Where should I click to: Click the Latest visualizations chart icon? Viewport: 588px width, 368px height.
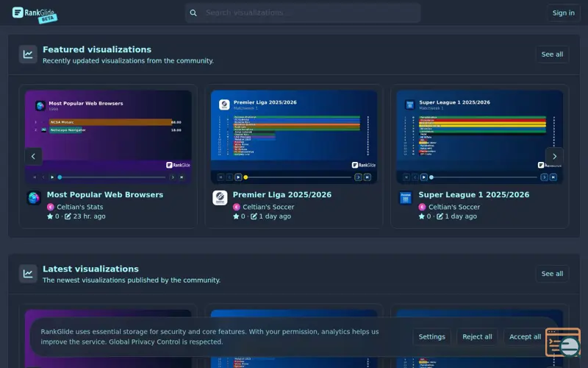(28, 274)
